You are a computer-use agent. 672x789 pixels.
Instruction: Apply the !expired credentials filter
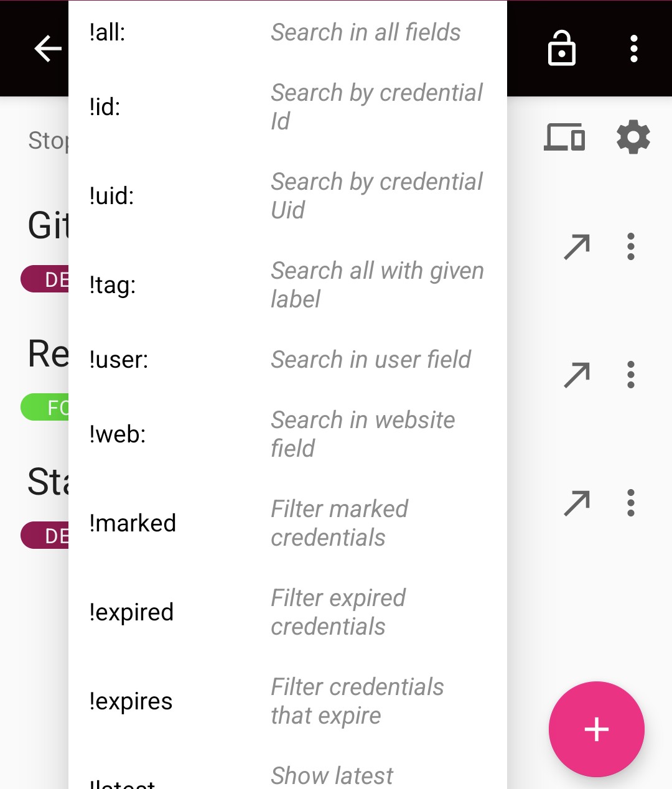point(286,612)
